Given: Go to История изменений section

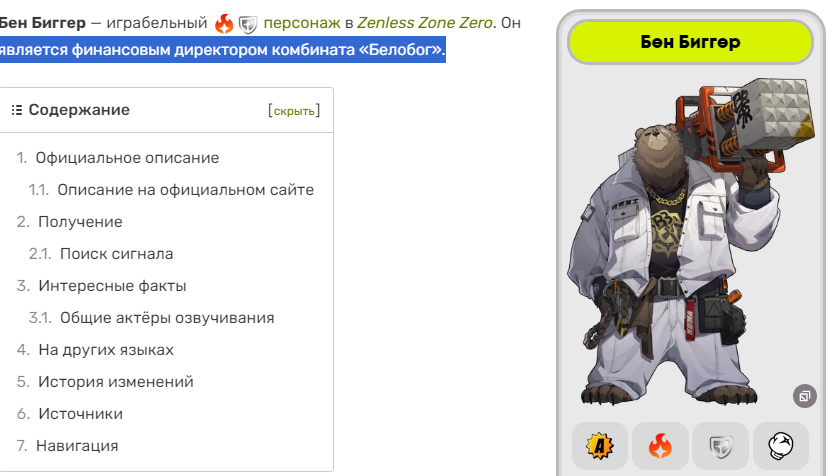Looking at the screenshot, I should pos(115,381).
